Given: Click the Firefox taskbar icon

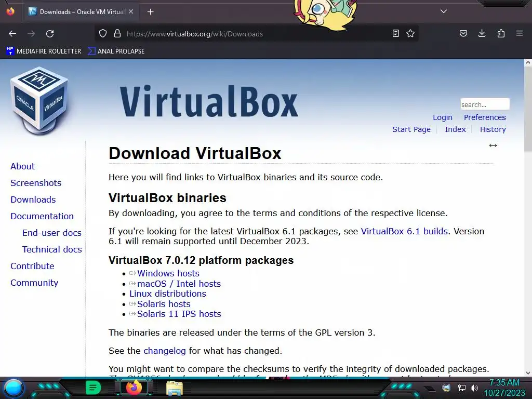Looking at the screenshot, I should (x=134, y=388).
